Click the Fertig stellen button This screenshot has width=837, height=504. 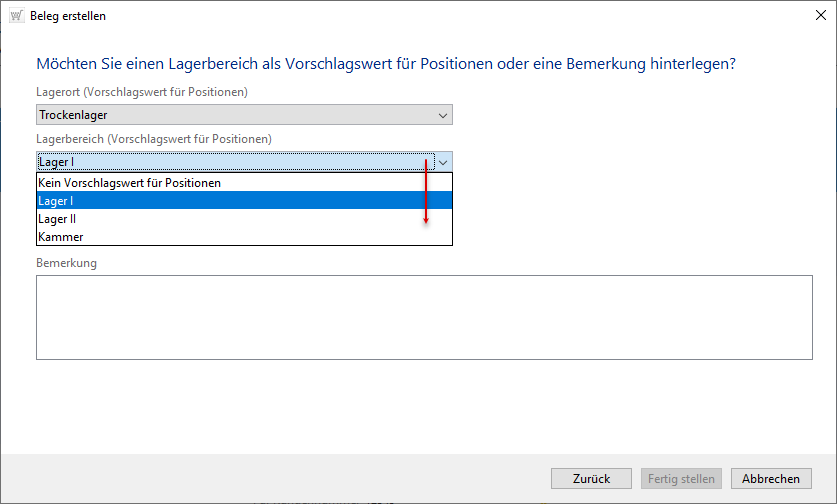tap(680, 479)
